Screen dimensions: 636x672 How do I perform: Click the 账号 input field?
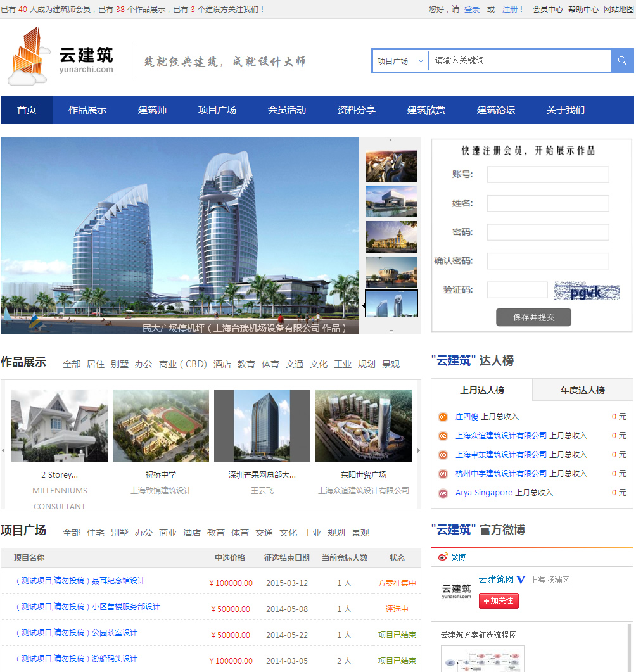coord(548,174)
